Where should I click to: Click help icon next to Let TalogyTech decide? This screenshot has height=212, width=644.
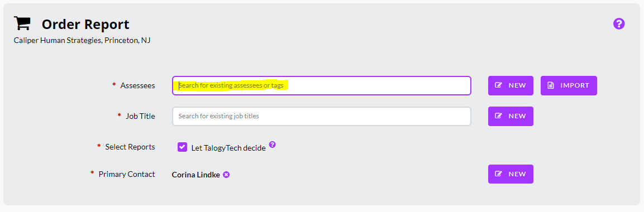273,144
